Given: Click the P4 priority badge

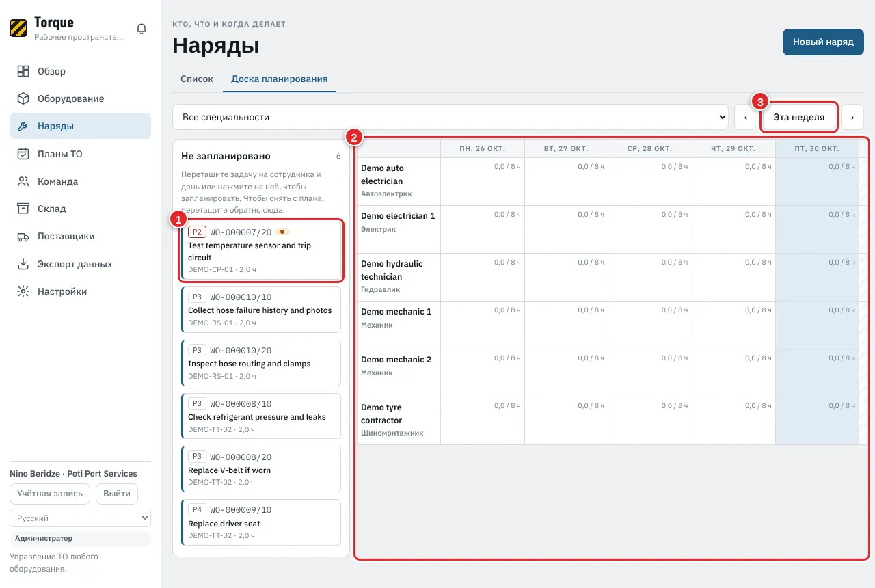Looking at the screenshot, I should (197, 509).
